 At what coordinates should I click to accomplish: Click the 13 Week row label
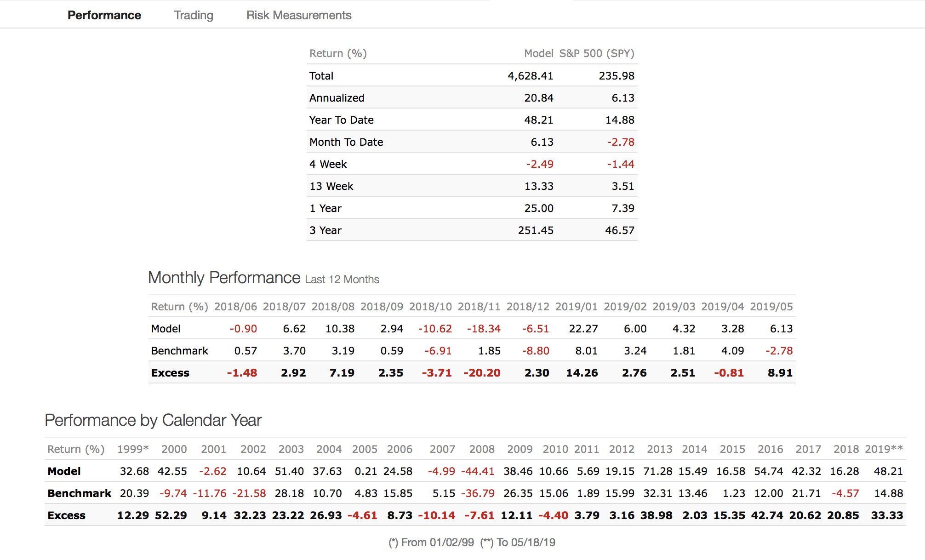331,186
